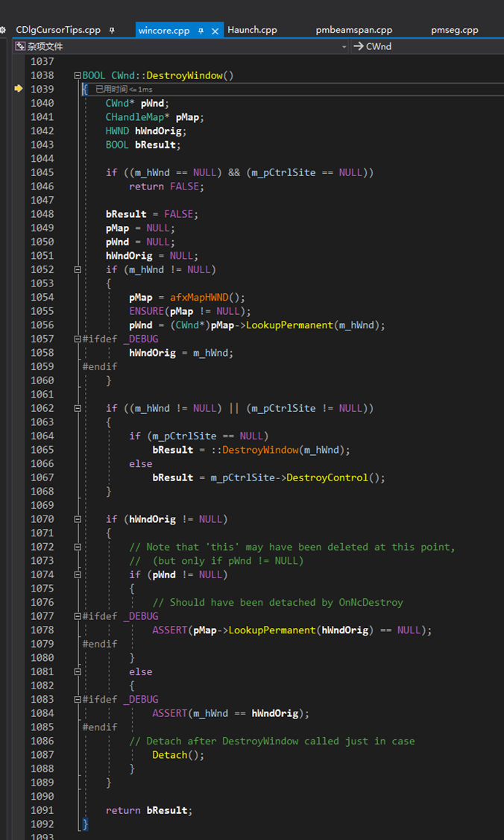
Task: Click the settings gear icon left of the tabs
Action: pos(3,30)
